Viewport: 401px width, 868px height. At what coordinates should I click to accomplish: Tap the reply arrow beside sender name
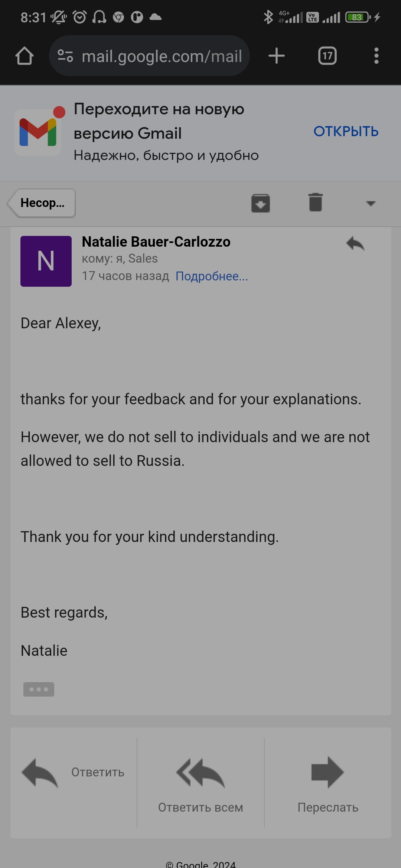355,244
